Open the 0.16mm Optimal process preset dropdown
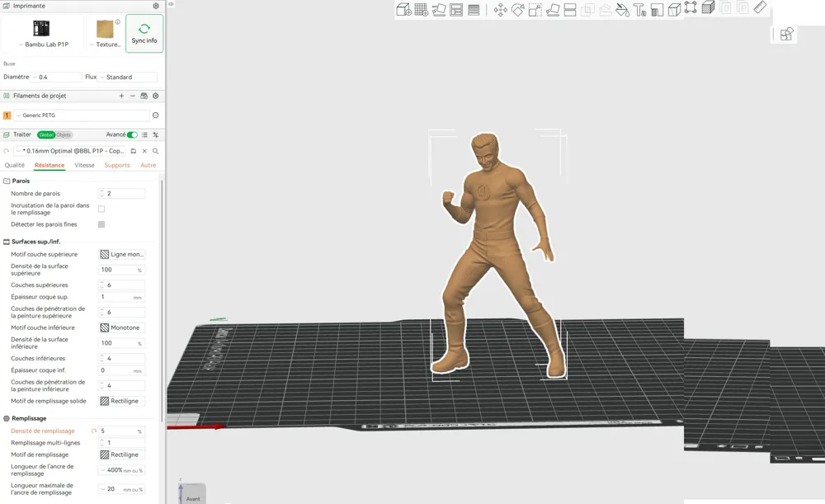Image resolution: width=825 pixels, height=504 pixels. click(70, 151)
